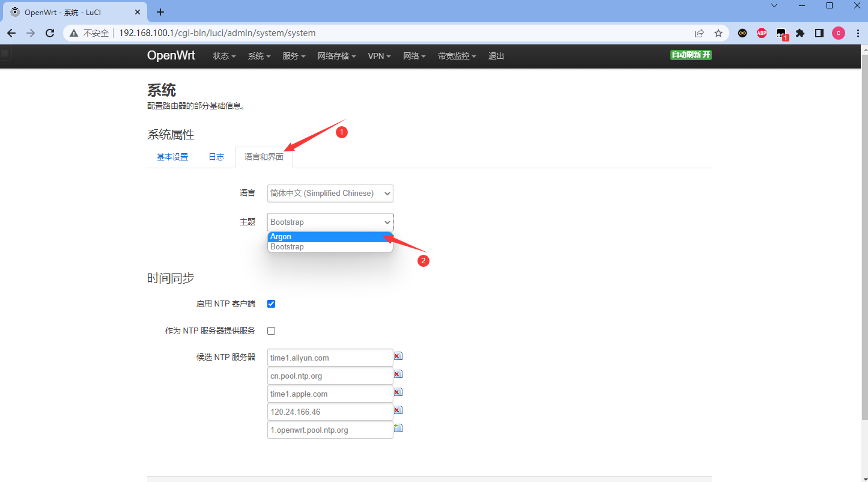This screenshot has height=482, width=868.
Task: Open the Chrome profile avatar
Action: tap(839, 33)
